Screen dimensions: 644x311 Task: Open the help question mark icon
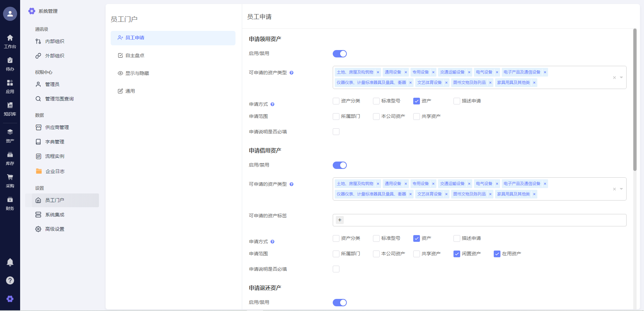point(10,280)
